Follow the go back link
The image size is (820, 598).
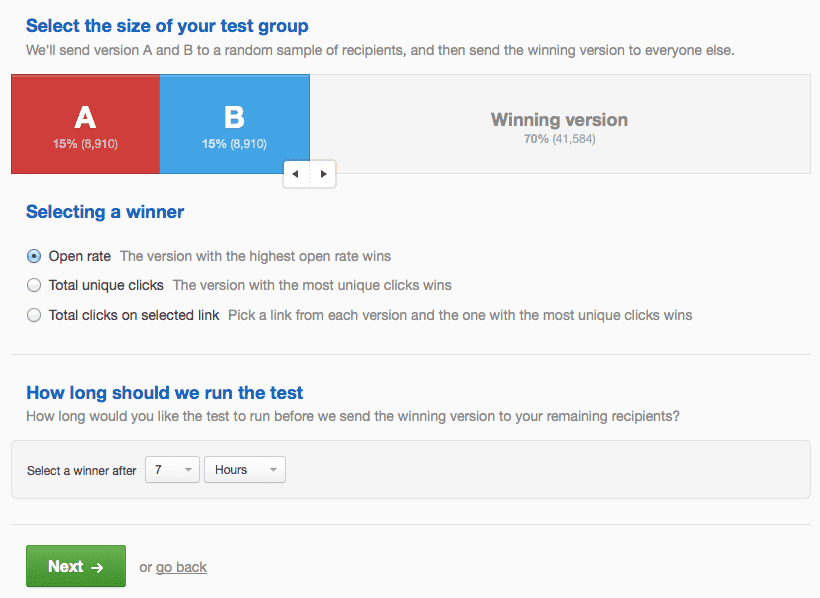point(181,567)
